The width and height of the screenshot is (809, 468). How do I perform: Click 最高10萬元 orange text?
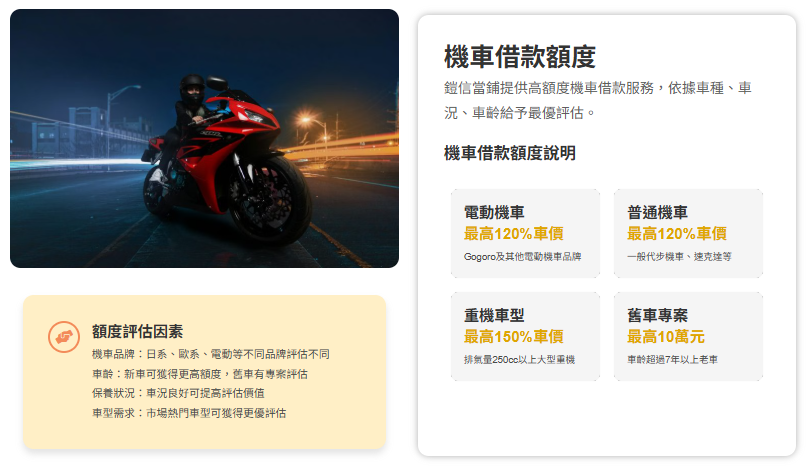click(x=666, y=337)
